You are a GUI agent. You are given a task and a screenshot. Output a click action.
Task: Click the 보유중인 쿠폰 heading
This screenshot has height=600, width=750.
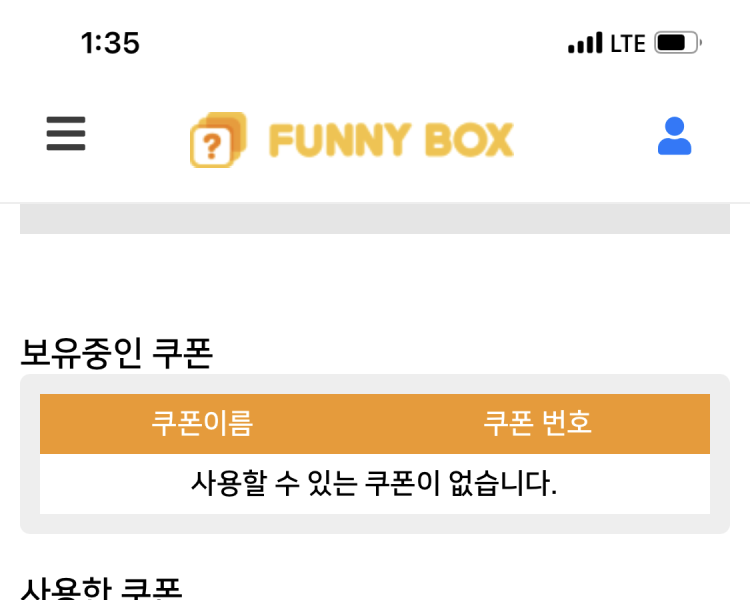pos(116,353)
